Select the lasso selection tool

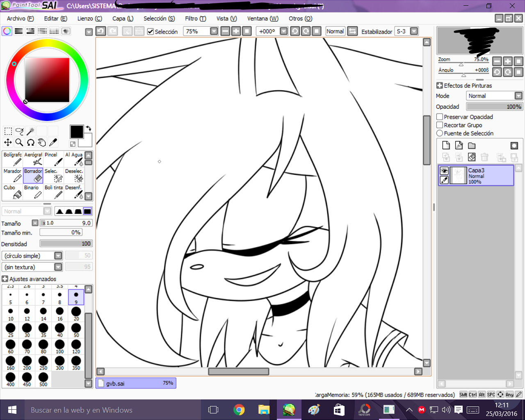[x=19, y=131]
